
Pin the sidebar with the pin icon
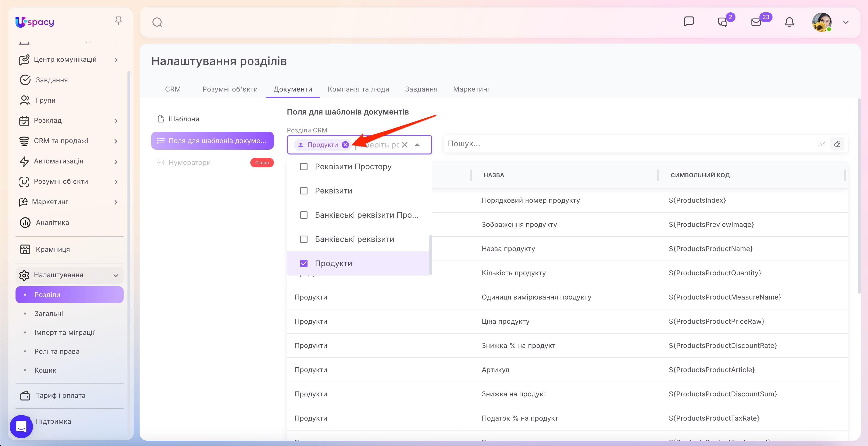click(118, 21)
